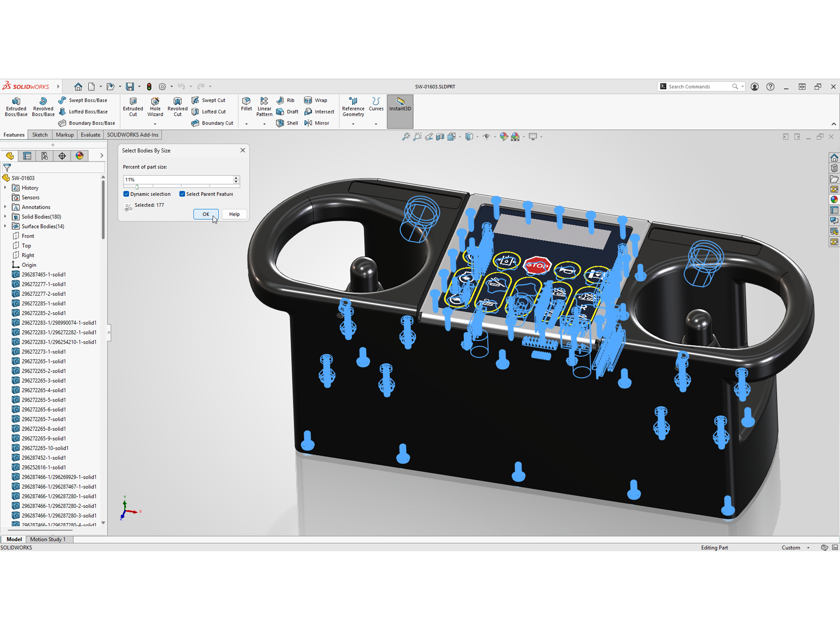This screenshot has height=630, width=840.
Task: Choose the Intersect tool
Action: 319,112
